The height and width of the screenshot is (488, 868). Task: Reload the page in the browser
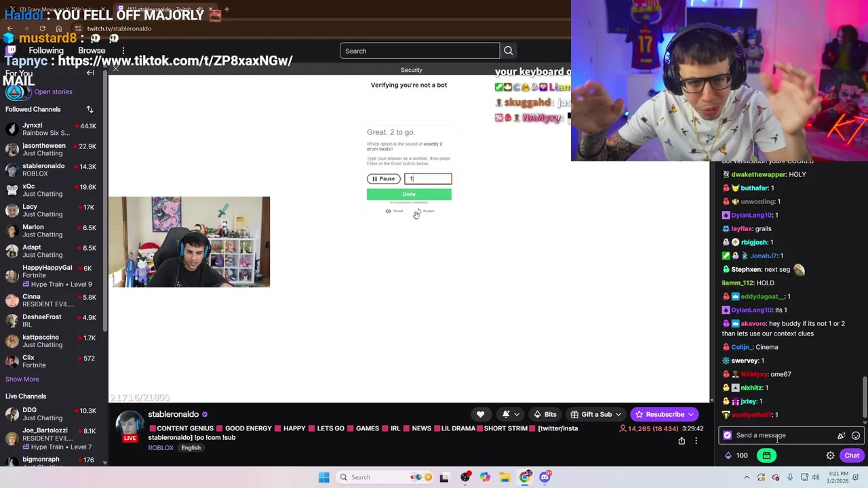point(42,28)
